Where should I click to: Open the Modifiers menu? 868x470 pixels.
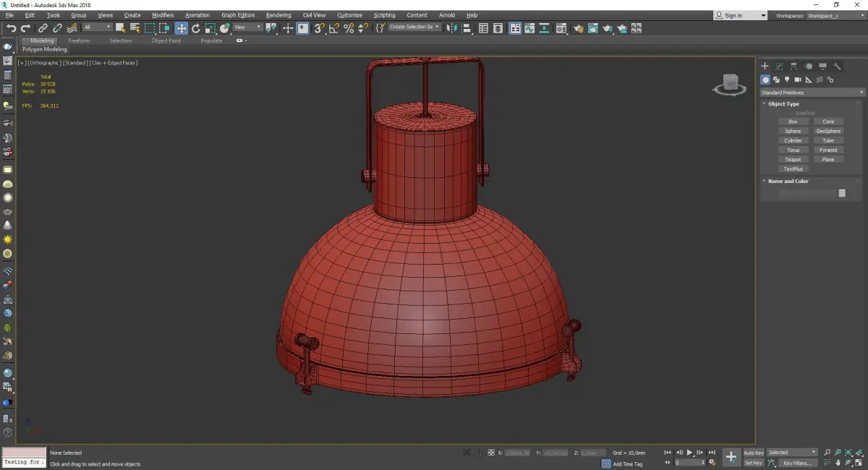tap(163, 15)
